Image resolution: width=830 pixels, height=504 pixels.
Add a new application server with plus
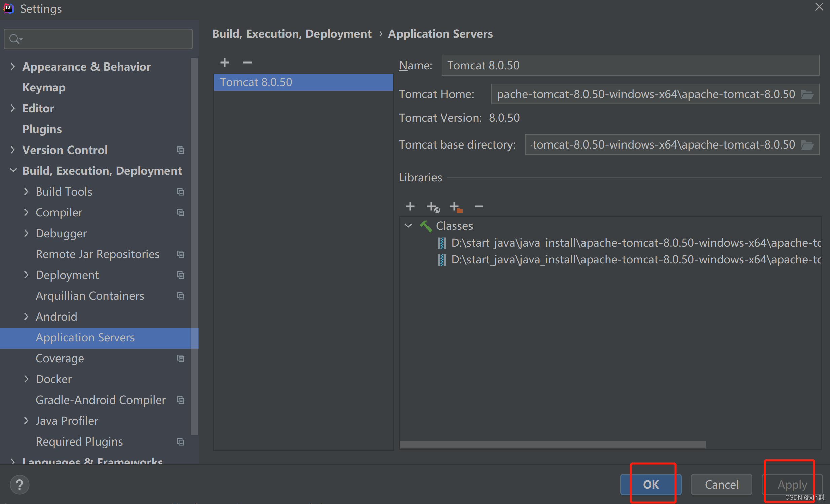point(224,62)
